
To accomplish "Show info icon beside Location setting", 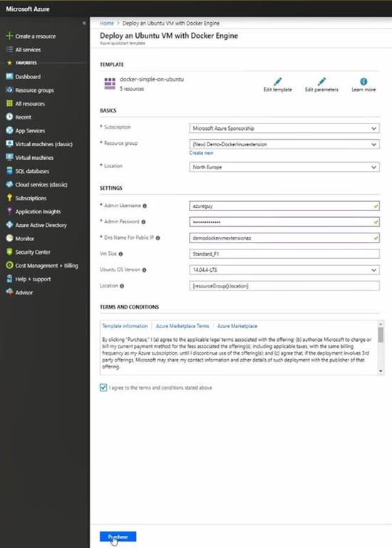I will [122, 286].
